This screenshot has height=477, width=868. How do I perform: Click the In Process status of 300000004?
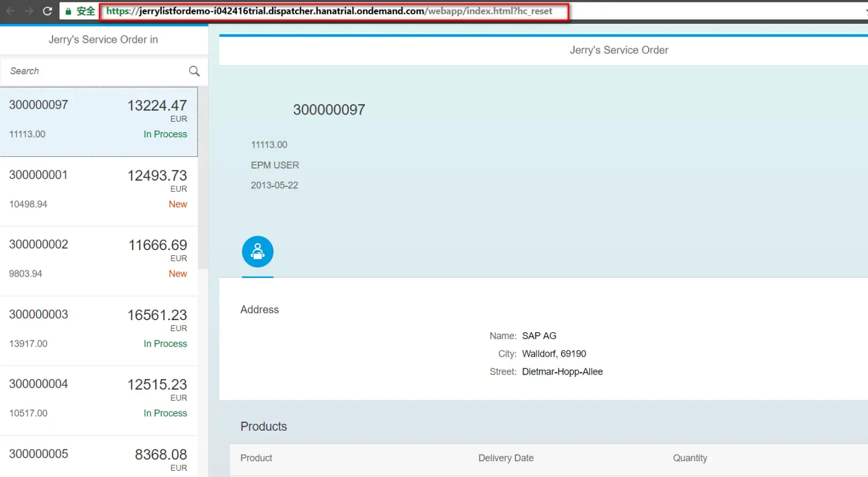[x=165, y=413]
